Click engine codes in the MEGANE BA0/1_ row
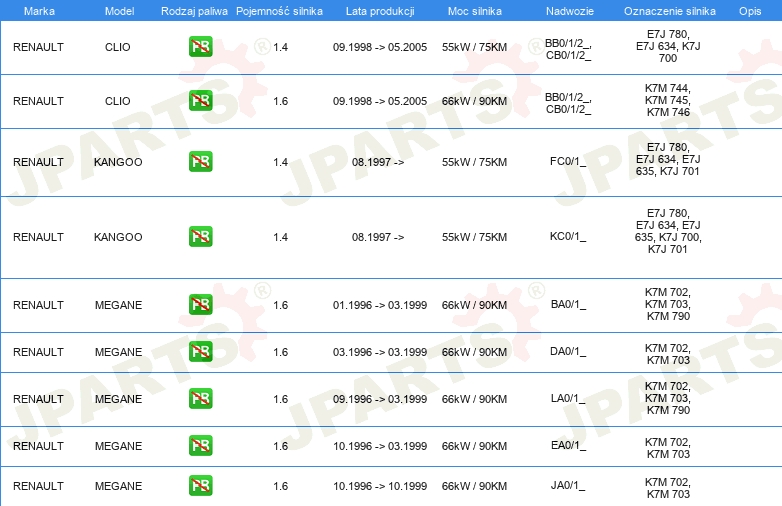Viewport: 782px width, 506px height. tap(668, 304)
